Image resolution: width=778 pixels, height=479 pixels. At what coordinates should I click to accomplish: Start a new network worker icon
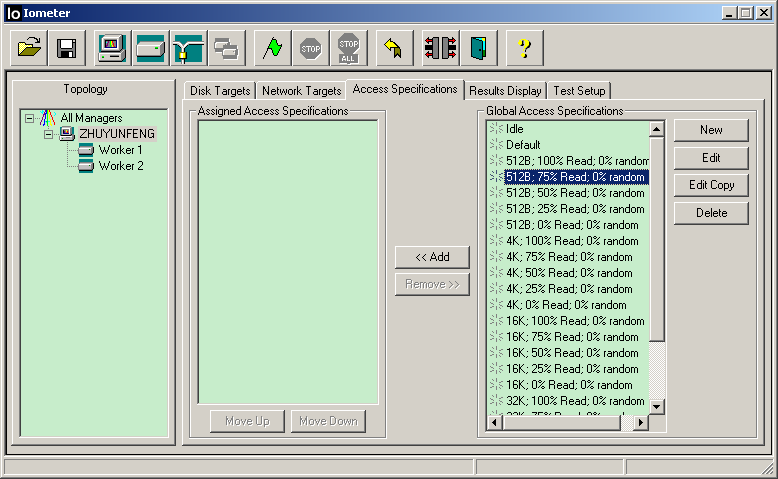pos(189,48)
